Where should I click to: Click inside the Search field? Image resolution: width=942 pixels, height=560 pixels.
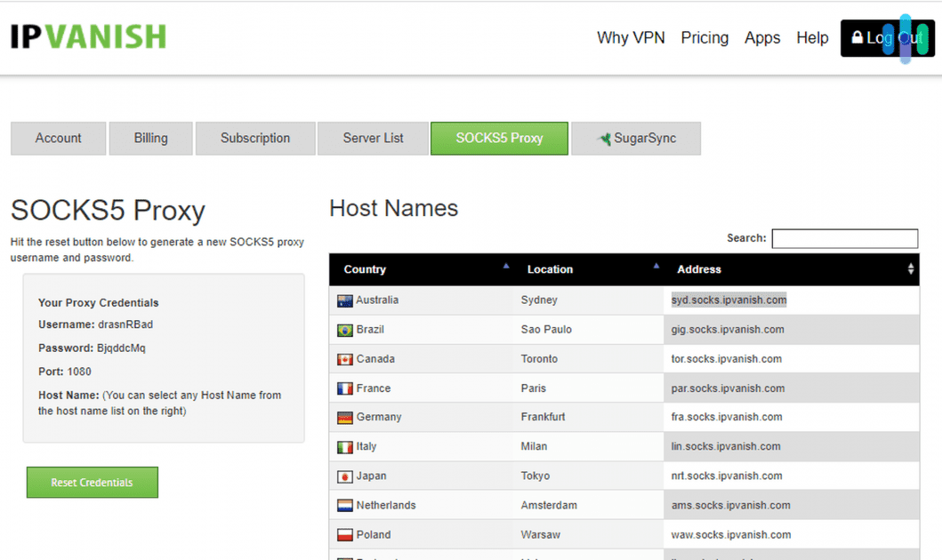[x=843, y=238]
